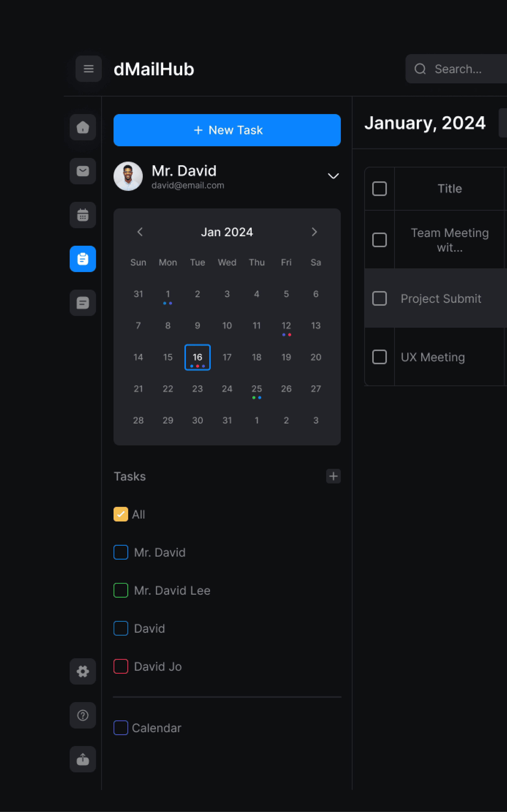Open the Calendar sidebar icon
Screen dimensions: 507x812
[x=83, y=215]
